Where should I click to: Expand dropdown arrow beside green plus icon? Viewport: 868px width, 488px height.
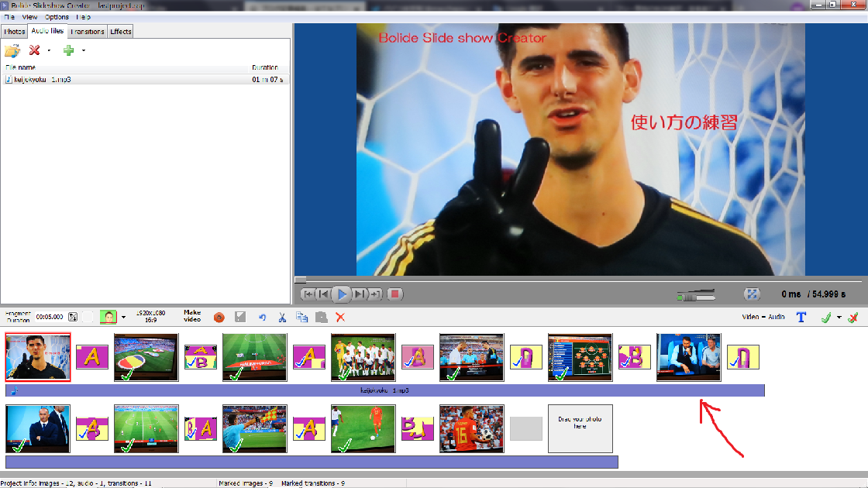coord(84,50)
